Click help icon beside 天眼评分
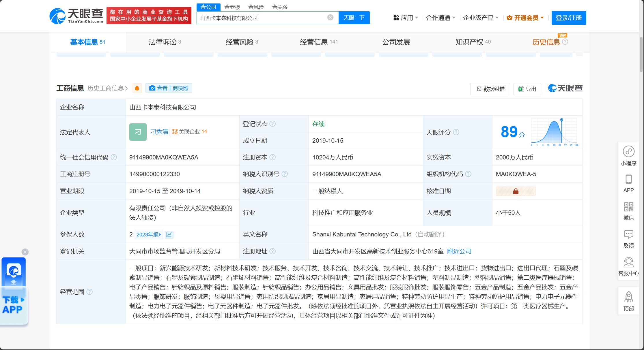Viewport: 644px width, 350px height. [456, 132]
